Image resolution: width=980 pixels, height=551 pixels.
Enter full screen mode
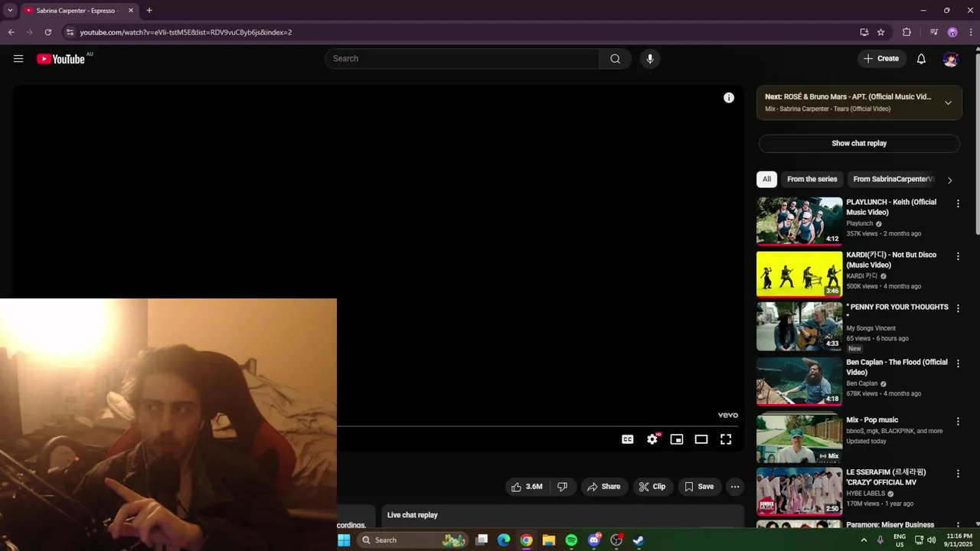pyautogui.click(x=726, y=439)
